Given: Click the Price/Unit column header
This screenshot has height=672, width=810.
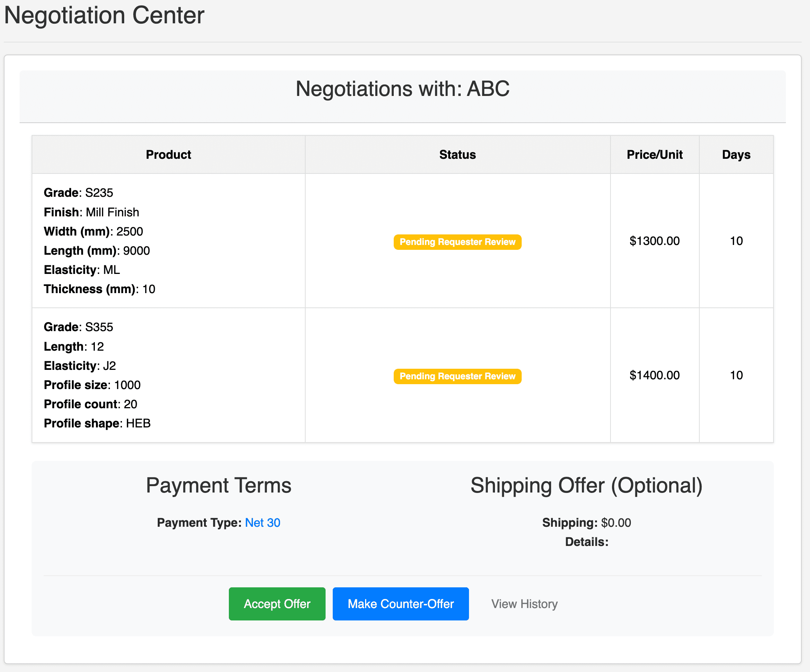Looking at the screenshot, I should 654,154.
